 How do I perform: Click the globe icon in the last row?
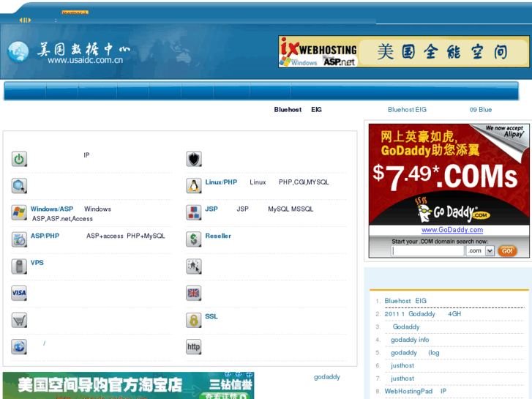click(x=19, y=347)
